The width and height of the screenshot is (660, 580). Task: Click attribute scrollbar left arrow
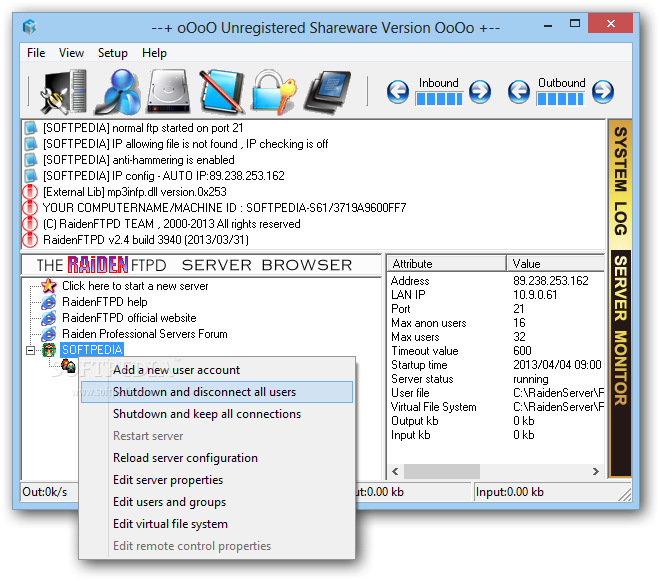coord(395,471)
